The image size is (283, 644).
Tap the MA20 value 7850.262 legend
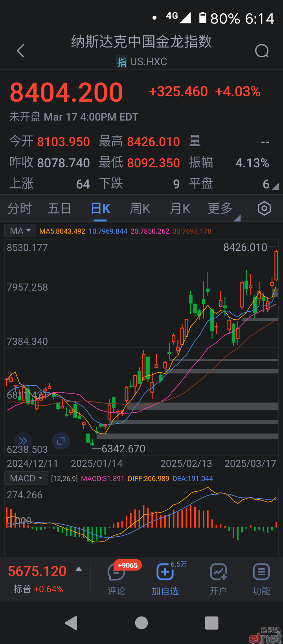pos(150,231)
